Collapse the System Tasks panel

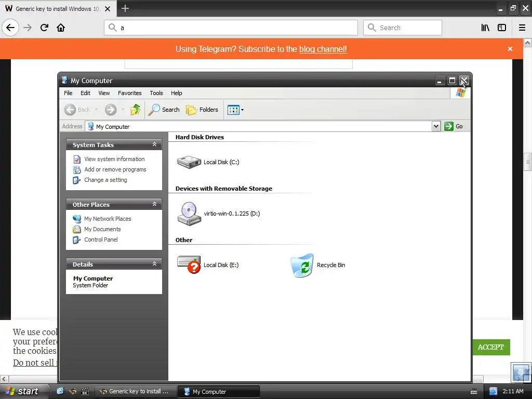[154, 144]
